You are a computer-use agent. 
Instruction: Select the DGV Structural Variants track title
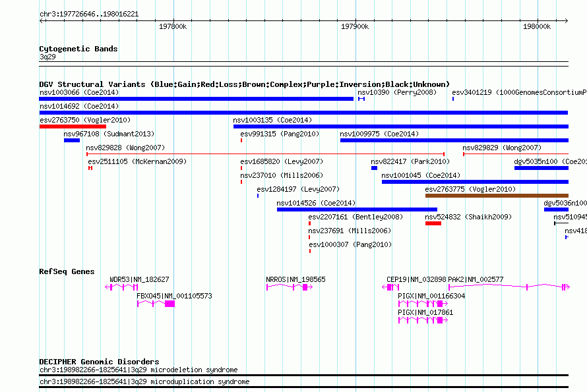[x=244, y=84]
